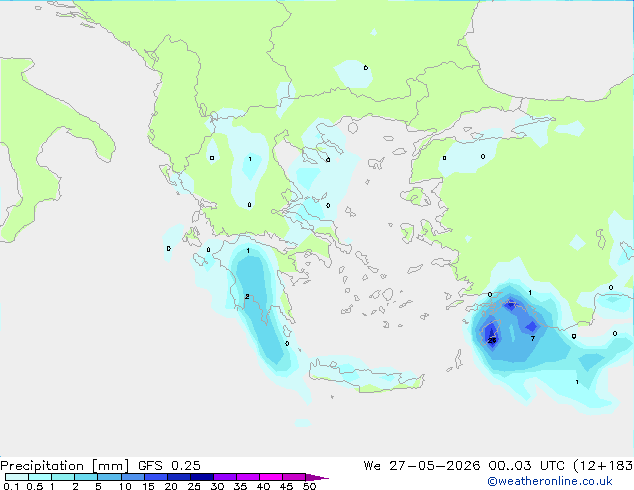
Task: Click the legend label '20'
Action: (x=171, y=486)
